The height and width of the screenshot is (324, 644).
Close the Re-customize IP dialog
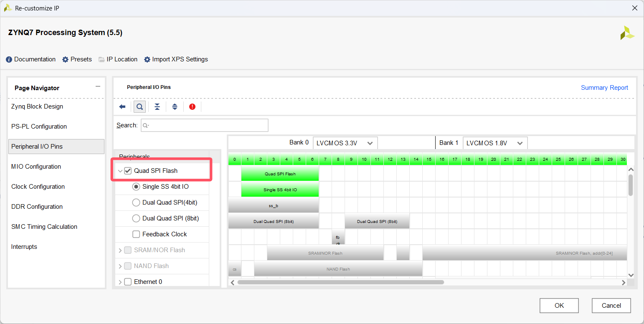coord(634,8)
